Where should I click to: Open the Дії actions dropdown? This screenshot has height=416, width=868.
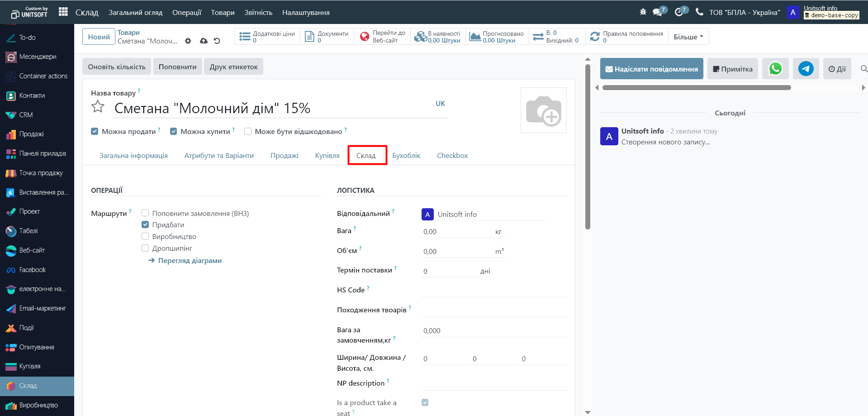tap(837, 69)
